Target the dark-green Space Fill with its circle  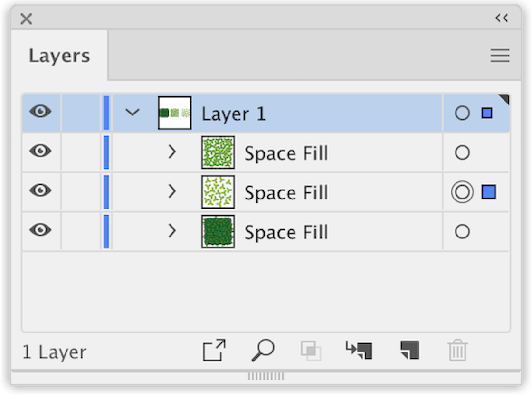tap(462, 232)
